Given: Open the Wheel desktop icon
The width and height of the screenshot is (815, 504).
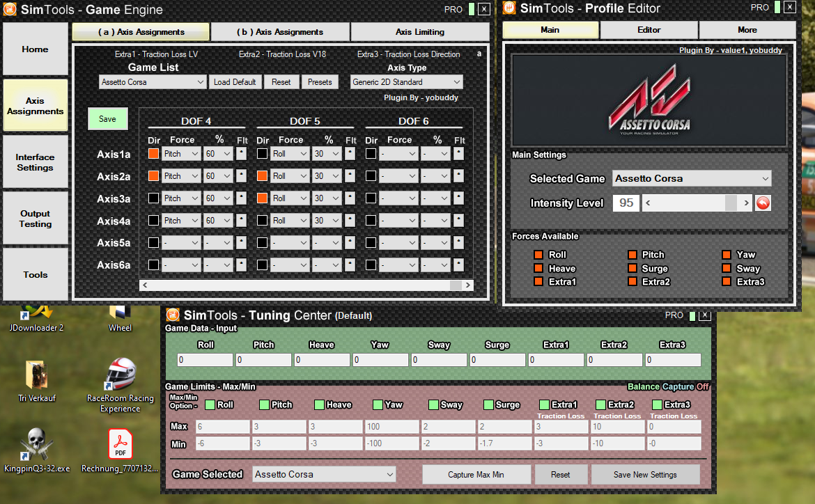Looking at the screenshot, I should pyautogui.click(x=120, y=318).
